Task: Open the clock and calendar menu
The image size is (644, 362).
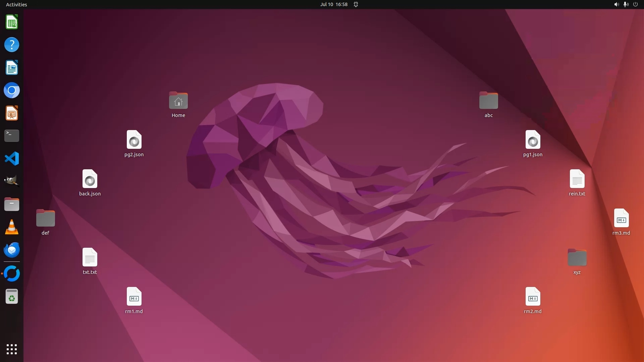Action: click(x=333, y=4)
